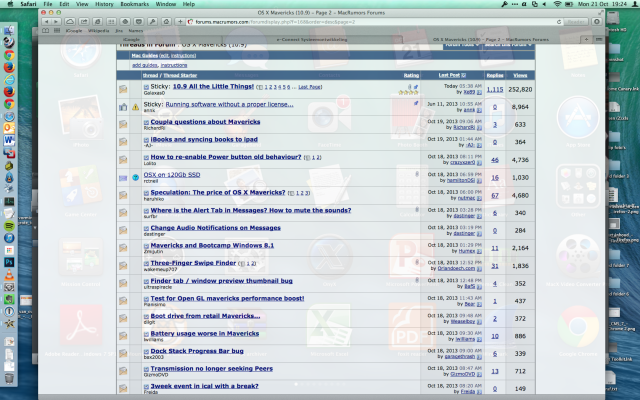
Task: Switch to the iGoogle tab
Action: click(131, 40)
